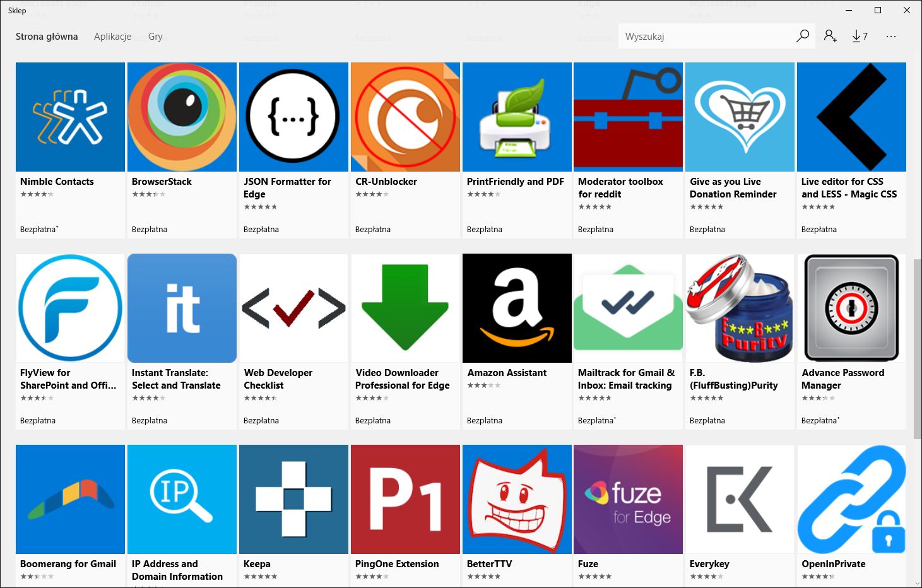Screen dimensions: 922x588
Task: Click the 'Amazon Assistant' title text
Action: tap(507, 372)
